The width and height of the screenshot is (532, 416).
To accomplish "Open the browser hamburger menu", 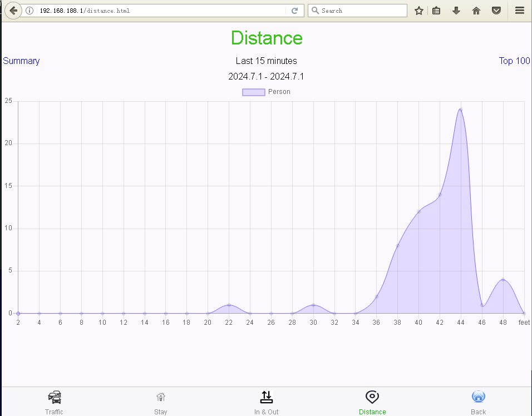I will (519, 11).
